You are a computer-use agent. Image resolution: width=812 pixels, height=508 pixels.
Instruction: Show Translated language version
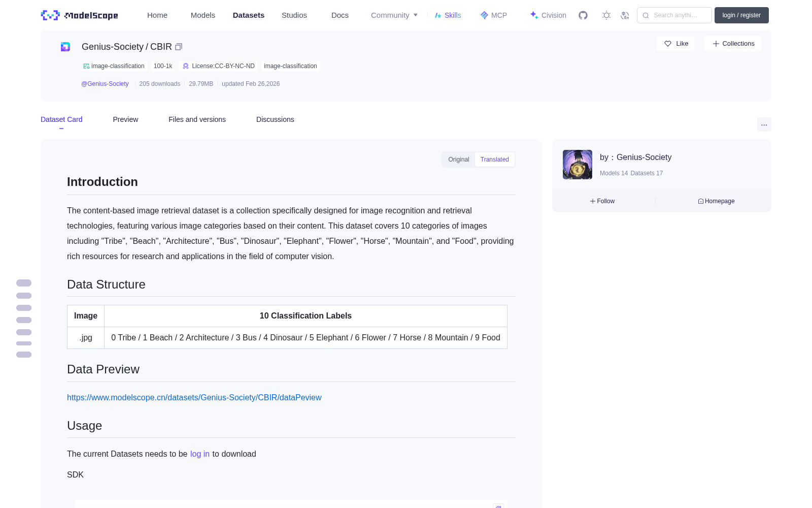point(495,160)
